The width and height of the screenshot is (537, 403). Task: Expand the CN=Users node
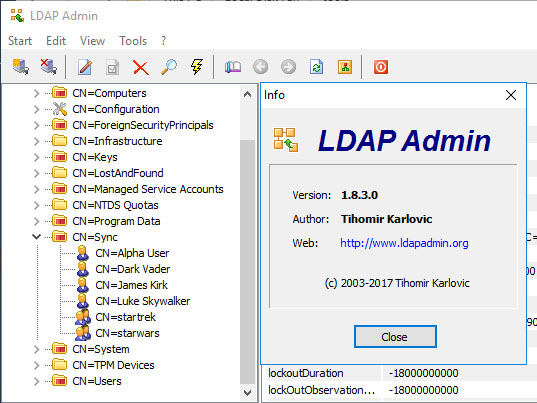(x=37, y=381)
